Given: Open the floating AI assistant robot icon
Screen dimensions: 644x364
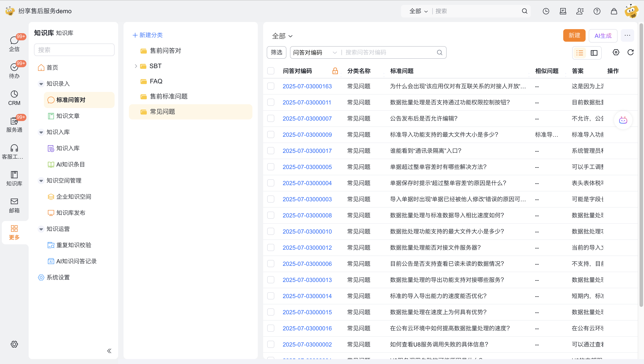Looking at the screenshot, I should [x=623, y=120].
